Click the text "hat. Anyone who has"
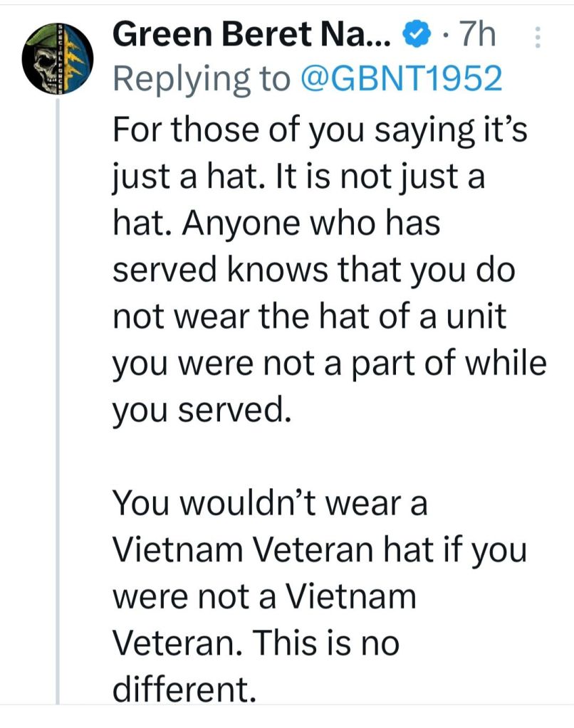The height and width of the screenshot is (728, 574). point(276,223)
